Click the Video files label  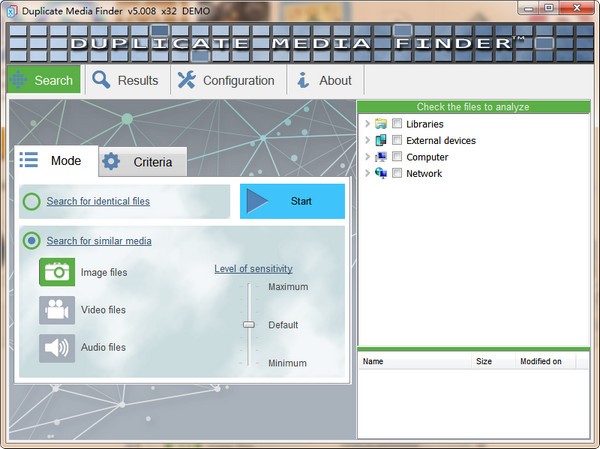pyautogui.click(x=103, y=310)
